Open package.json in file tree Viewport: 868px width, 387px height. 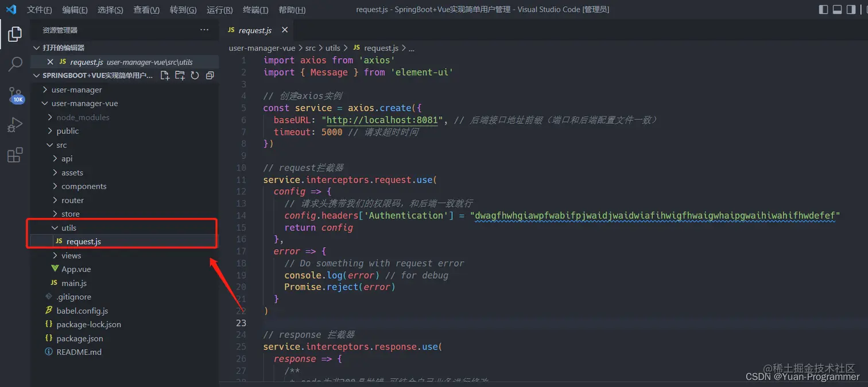[125, 338]
